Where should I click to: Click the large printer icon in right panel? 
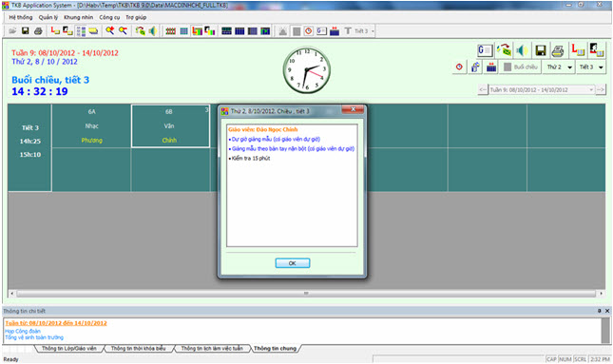pos(558,50)
